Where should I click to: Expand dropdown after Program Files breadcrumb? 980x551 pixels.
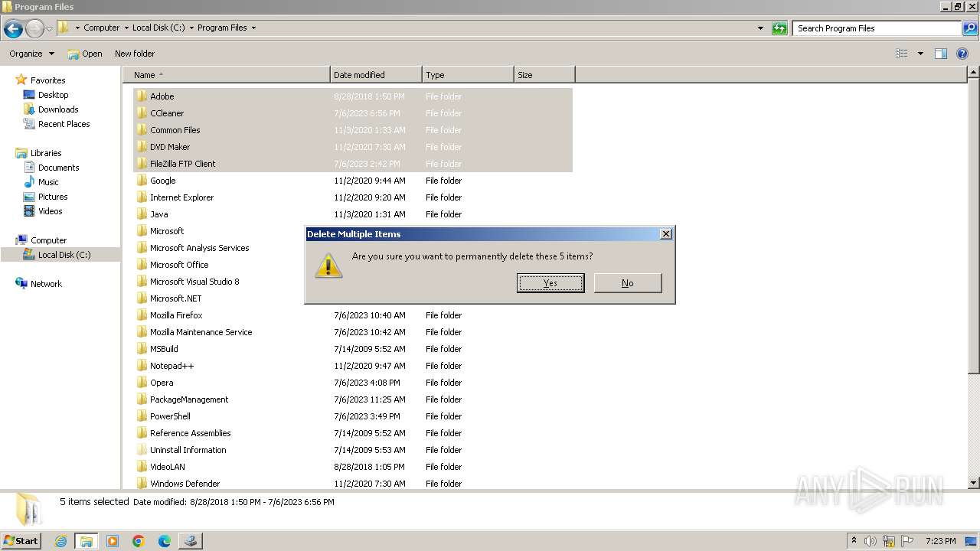click(x=253, y=28)
